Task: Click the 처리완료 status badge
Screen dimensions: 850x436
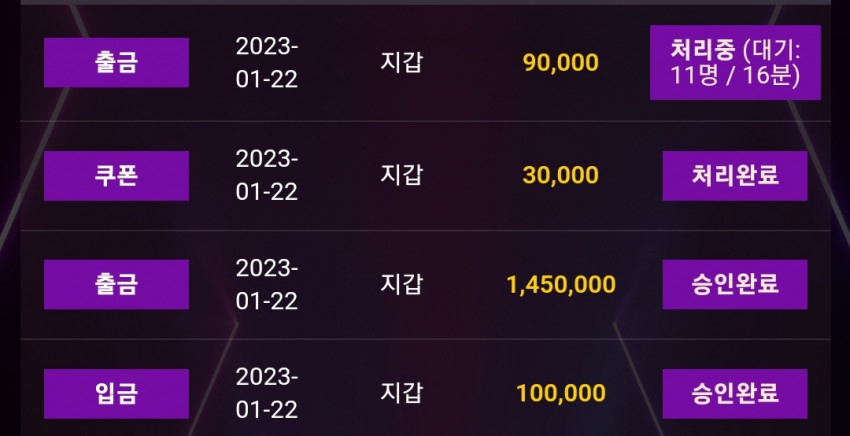Action: point(735,176)
